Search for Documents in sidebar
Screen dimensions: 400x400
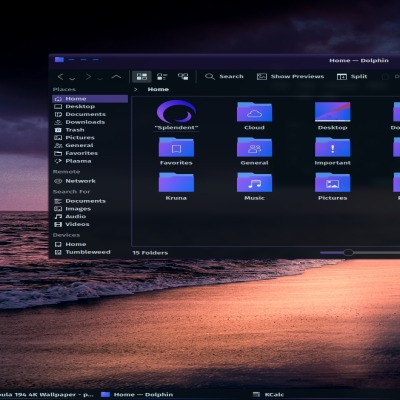pyautogui.click(x=90, y=201)
